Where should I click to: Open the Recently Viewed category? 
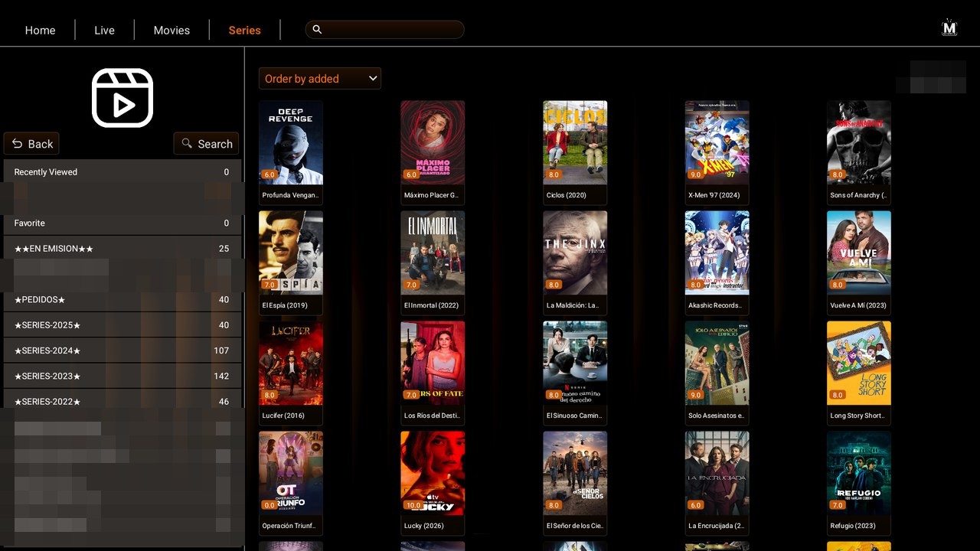tap(122, 172)
